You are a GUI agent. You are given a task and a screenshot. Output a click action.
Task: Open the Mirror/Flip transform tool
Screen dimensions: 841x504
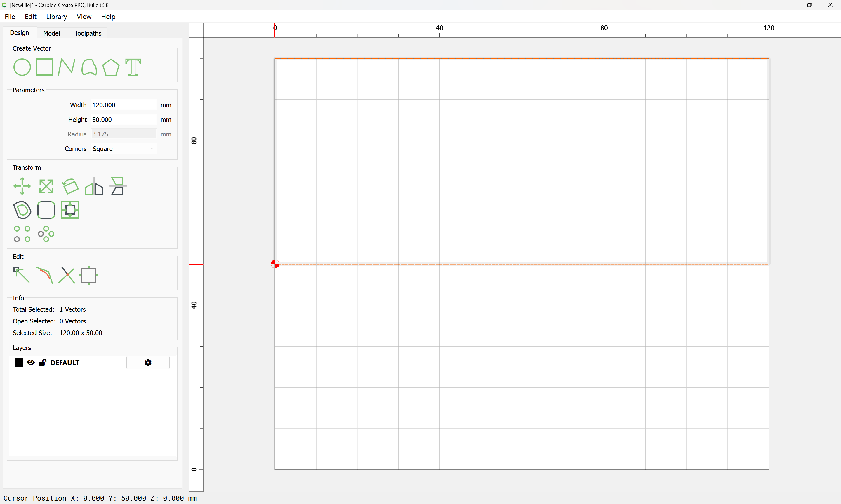pos(94,186)
